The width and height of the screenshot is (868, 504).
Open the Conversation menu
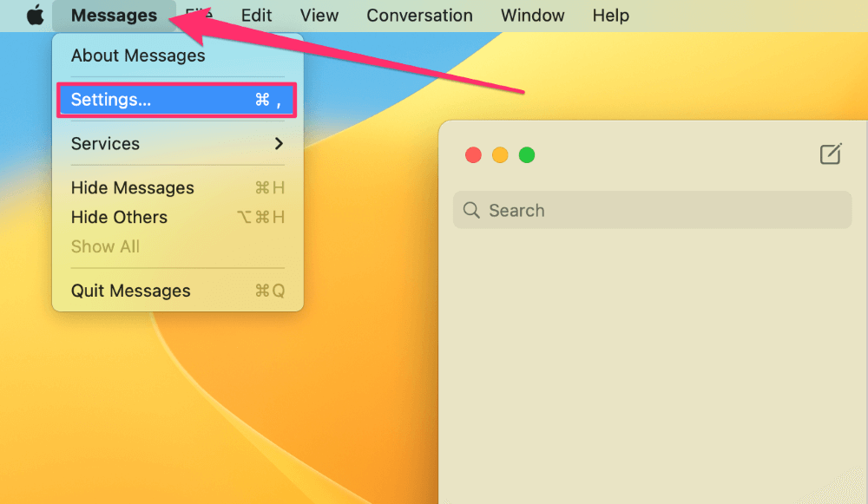tap(419, 16)
